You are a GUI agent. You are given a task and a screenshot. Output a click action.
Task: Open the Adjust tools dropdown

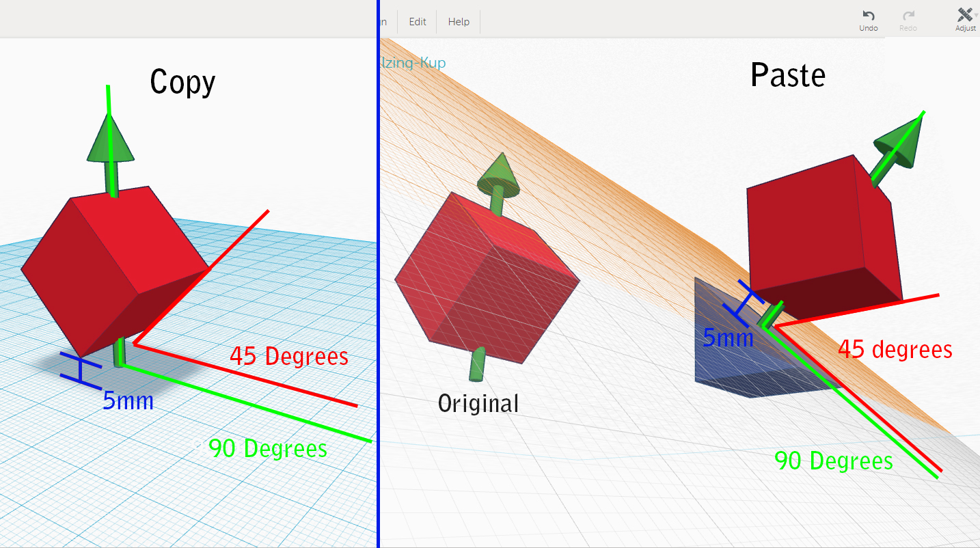click(966, 19)
